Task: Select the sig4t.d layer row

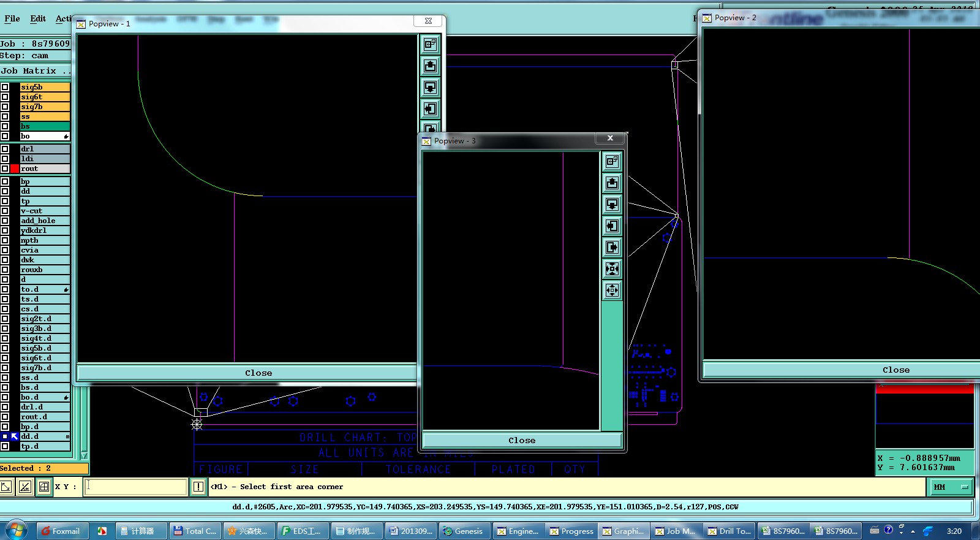Action: [x=45, y=338]
